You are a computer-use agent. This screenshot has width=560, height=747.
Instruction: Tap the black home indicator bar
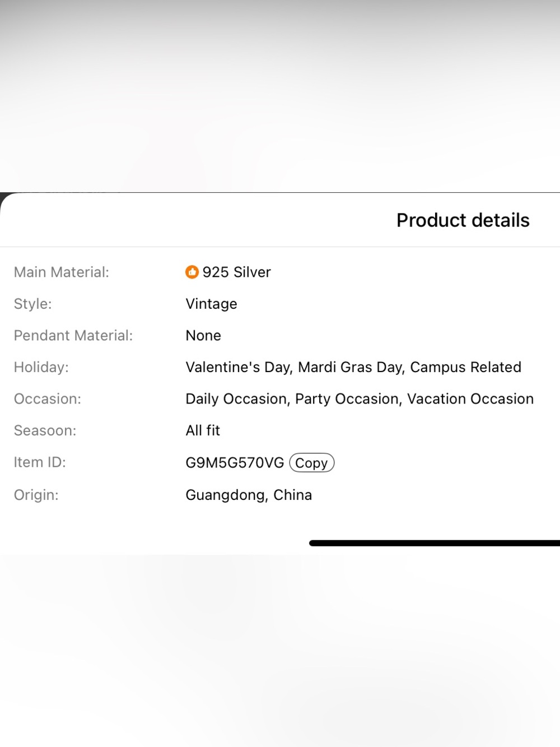click(435, 543)
